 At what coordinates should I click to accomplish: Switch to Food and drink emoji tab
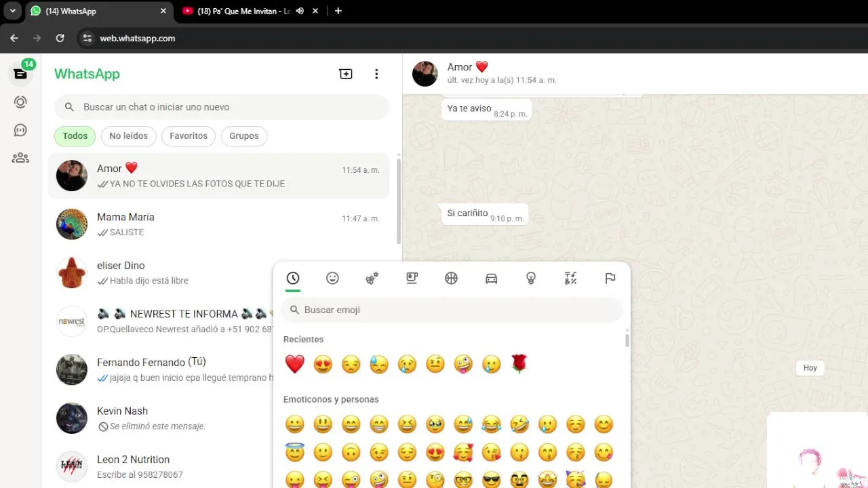pos(412,278)
